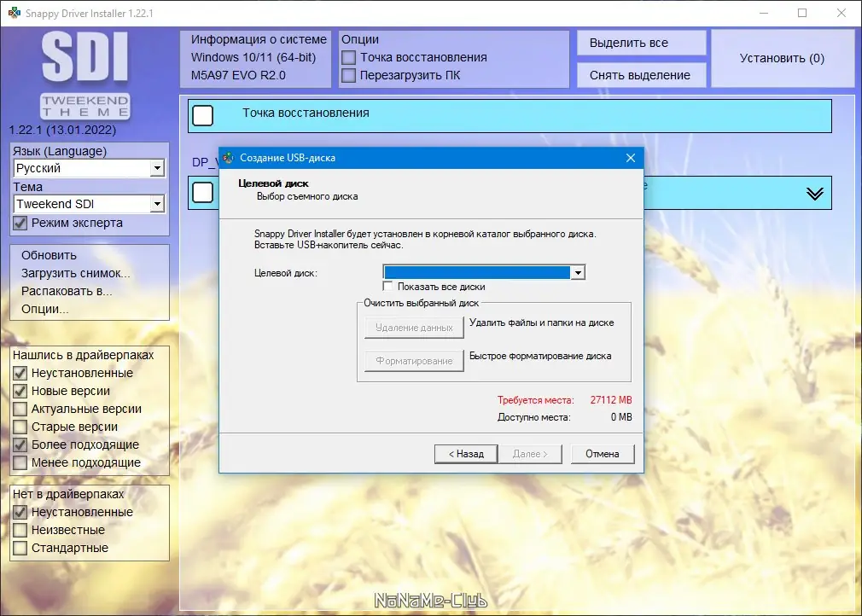Uncheck the Новые версии filter

[18, 391]
